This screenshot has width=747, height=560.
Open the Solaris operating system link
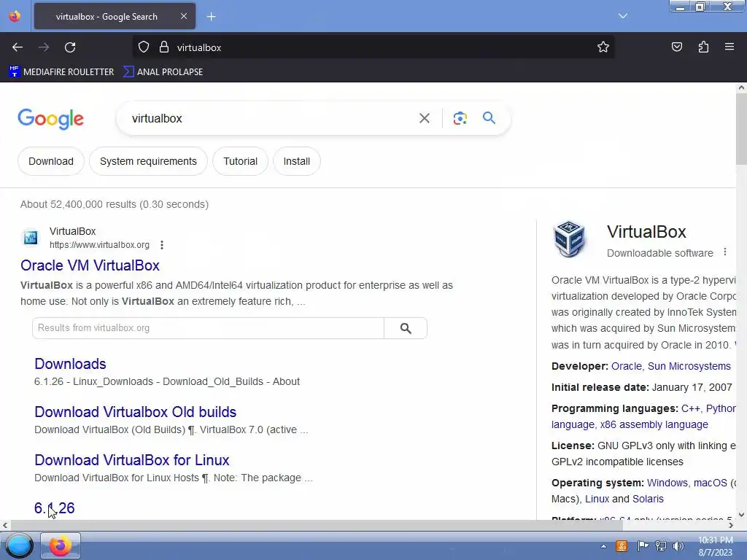coord(648,499)
